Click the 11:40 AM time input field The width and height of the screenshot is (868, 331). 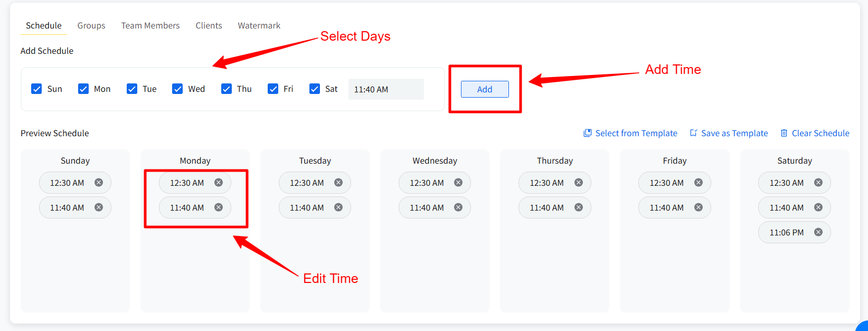coord(386,89)
